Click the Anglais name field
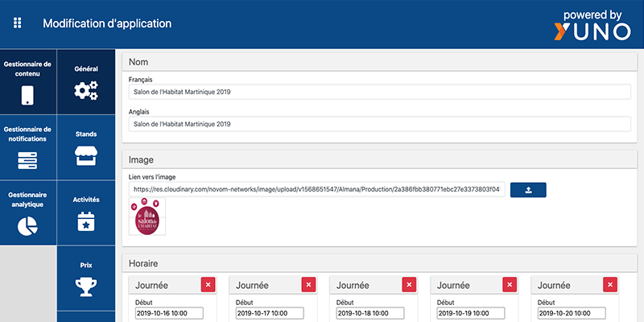Image resolution: width=644 pixels, height=322 pixels. (380, 125)
